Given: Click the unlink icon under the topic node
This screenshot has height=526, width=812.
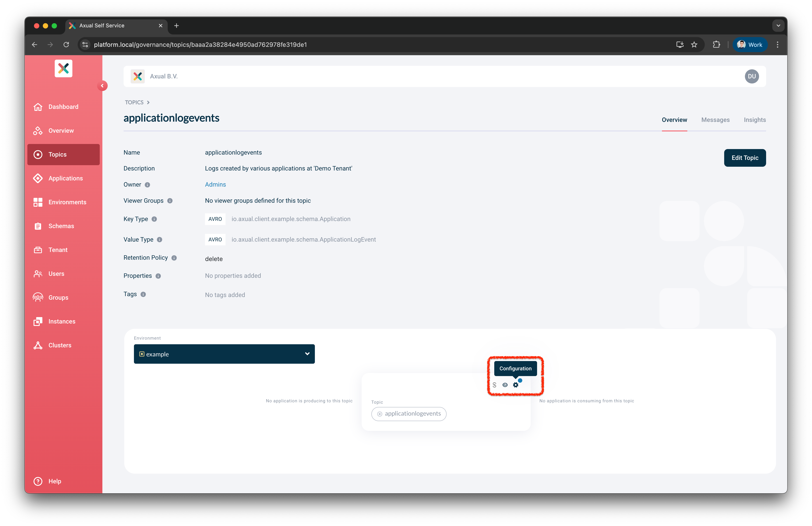Looking at the screenshot, I should click(x=494, y=385).
